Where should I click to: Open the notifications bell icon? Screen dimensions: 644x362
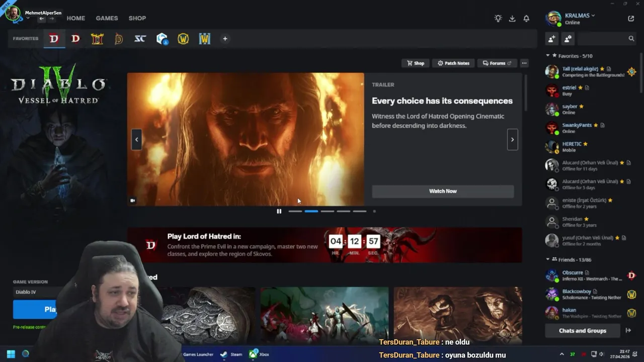(526, 18)
